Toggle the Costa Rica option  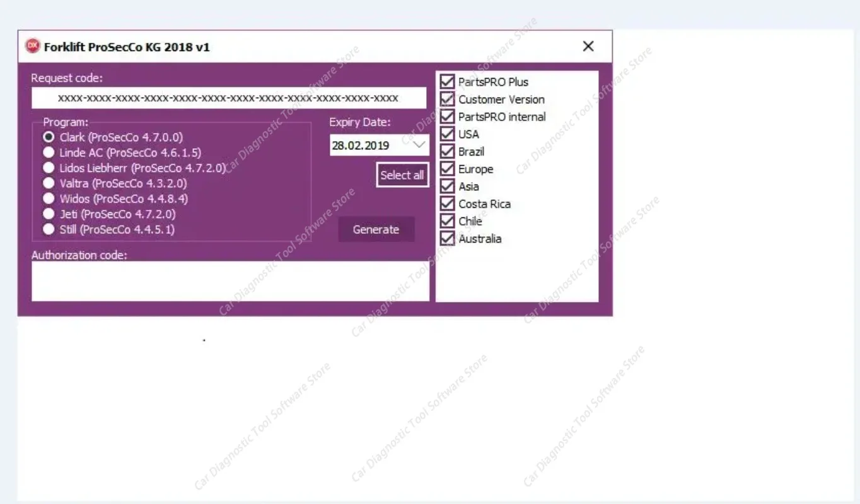[x=447, y=203]
